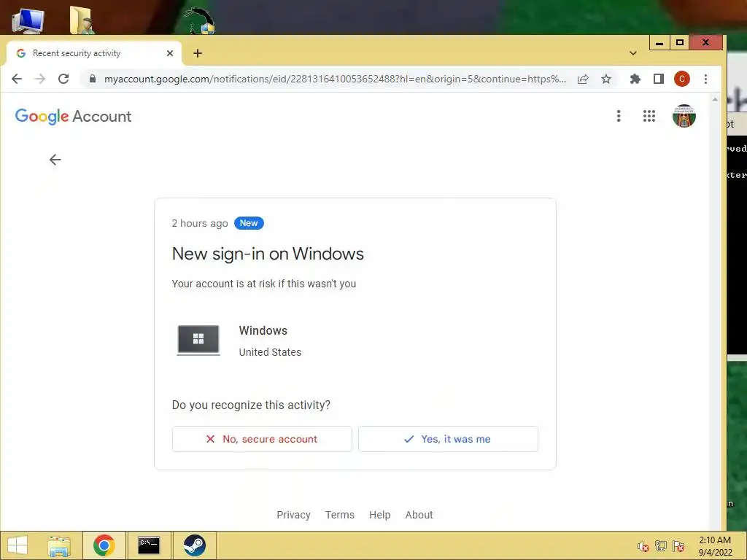The width and height of the screenshot is (747, 560).
Task: Open the Windows Start button
Action: pos(18,545)
